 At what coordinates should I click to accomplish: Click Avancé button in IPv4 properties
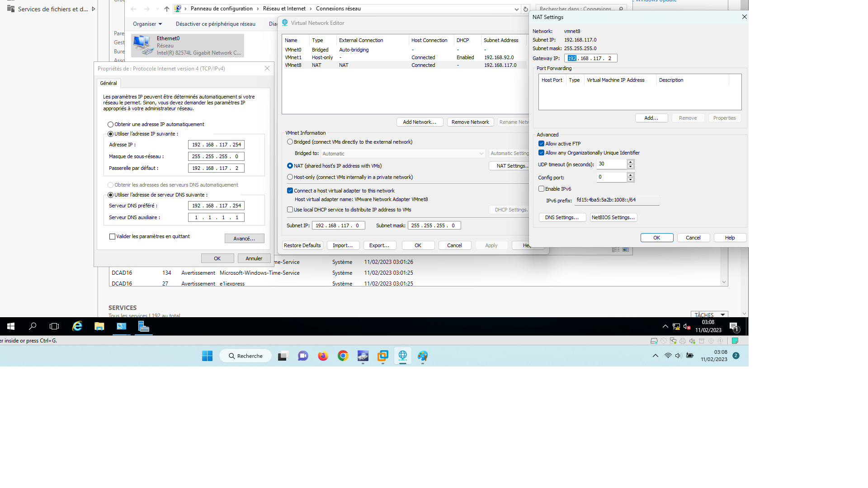[x=244, y=239]
